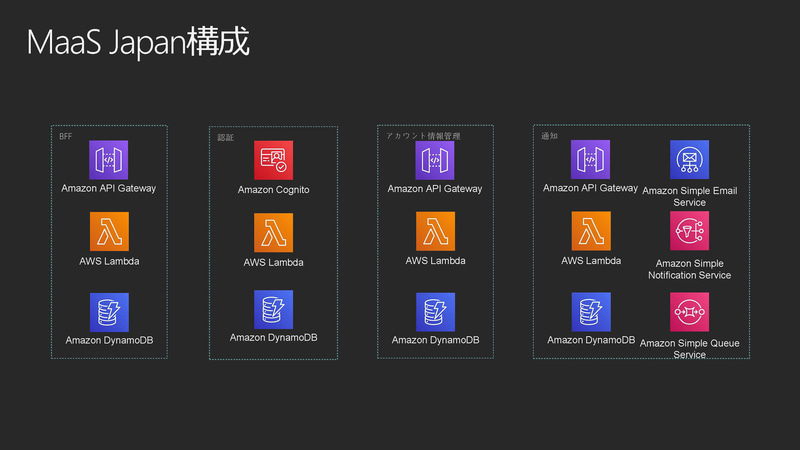Click AWS Lambda text in BFF group
Screen dimensions: 800x450
point(109,261)
